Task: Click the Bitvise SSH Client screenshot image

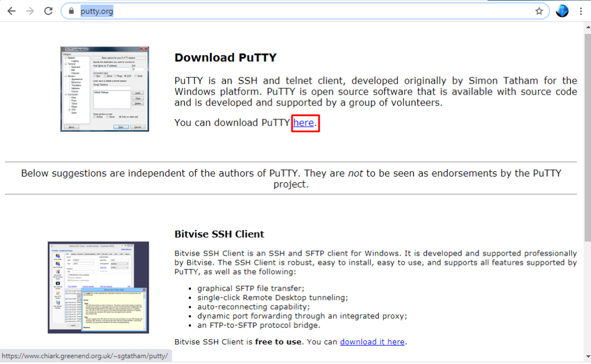Action: [x=98, y=287]
